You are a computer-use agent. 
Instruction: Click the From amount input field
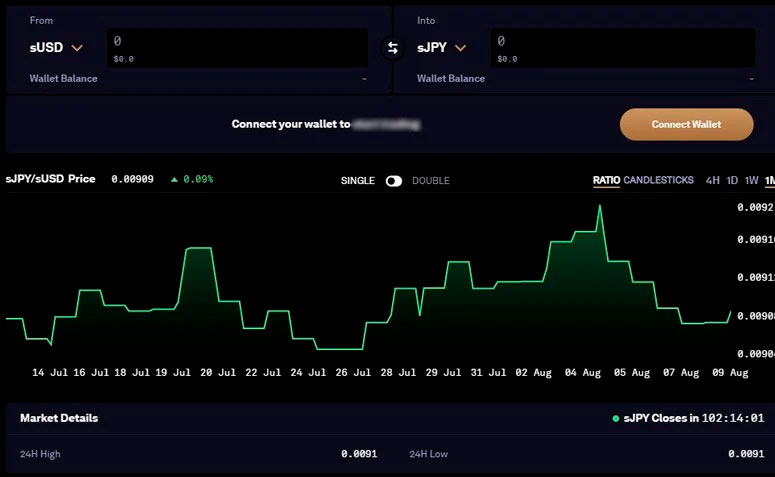click(237, 42)
